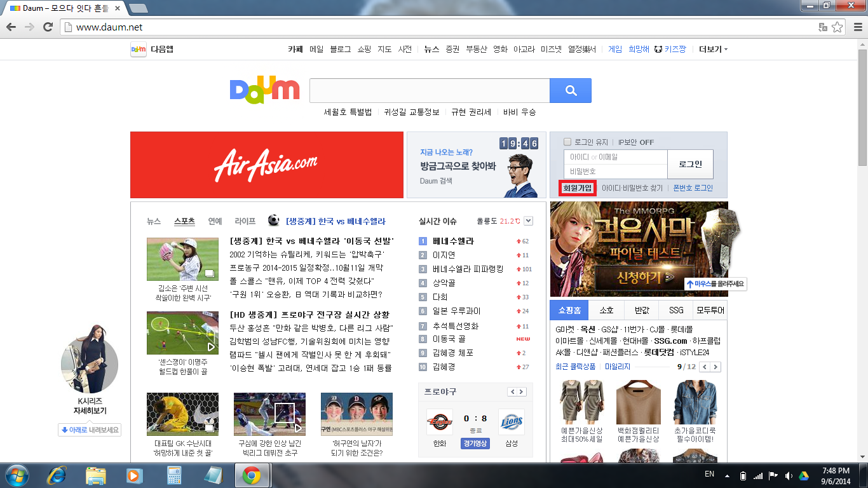The image size is (868, 488).
Task: Switch to the 스포츠 tab
Action: point(184,221)
